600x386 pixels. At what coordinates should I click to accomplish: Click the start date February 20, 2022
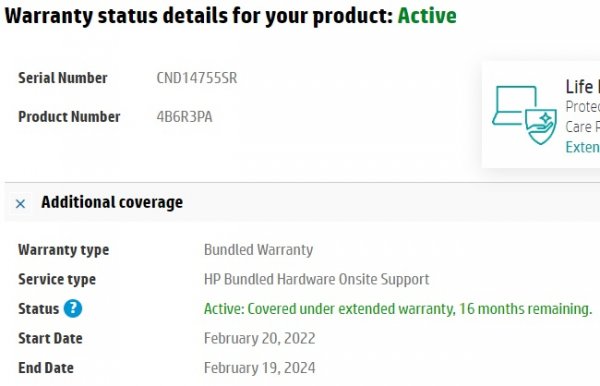(259, 339)
